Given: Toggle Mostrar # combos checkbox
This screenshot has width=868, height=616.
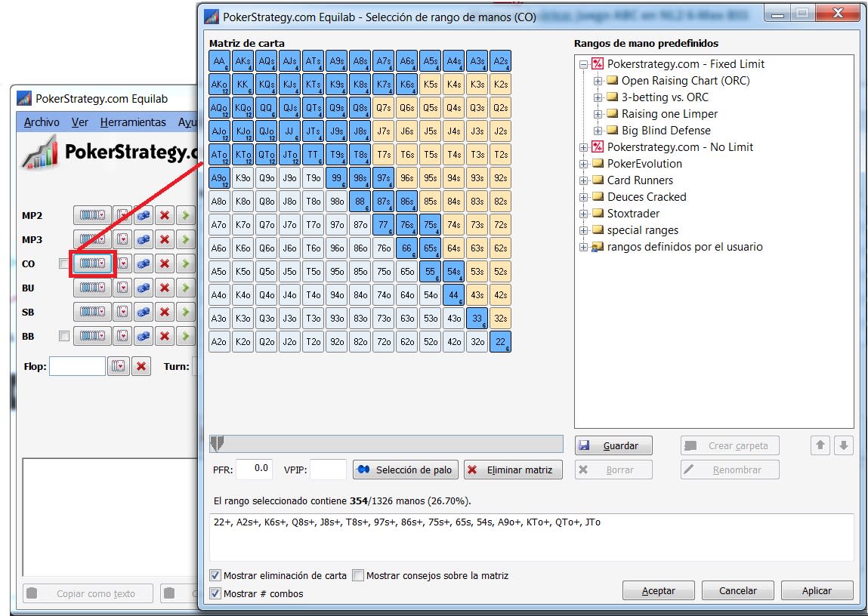Looking at the screenshot, I should (x=215, y=593).
